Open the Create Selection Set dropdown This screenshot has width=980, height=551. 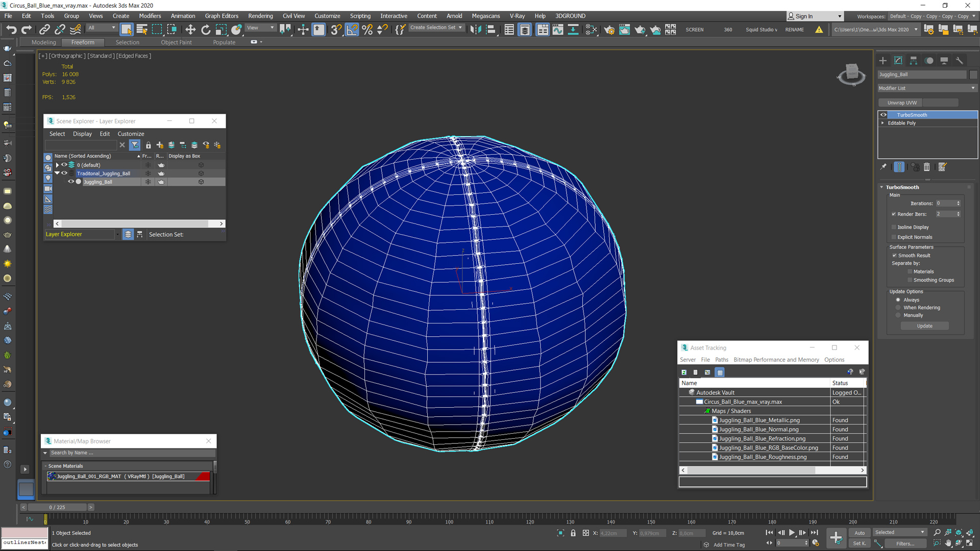coord(436,28)
